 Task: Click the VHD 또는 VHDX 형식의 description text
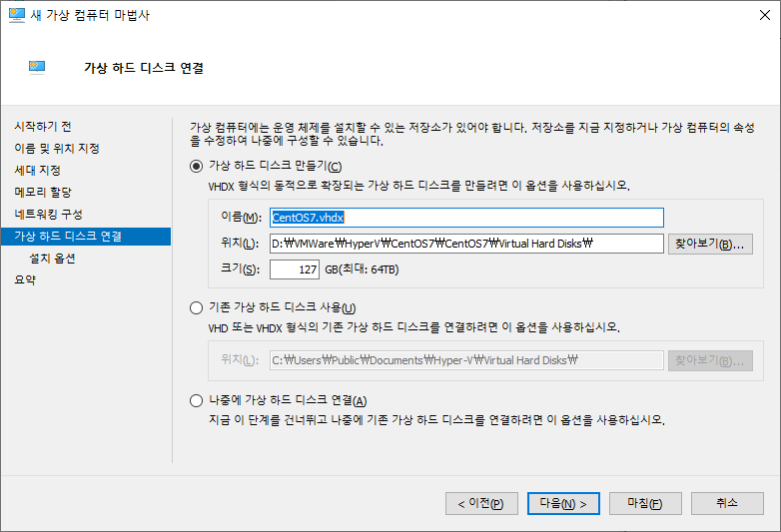pyautogui.click(x=413, y=328)
